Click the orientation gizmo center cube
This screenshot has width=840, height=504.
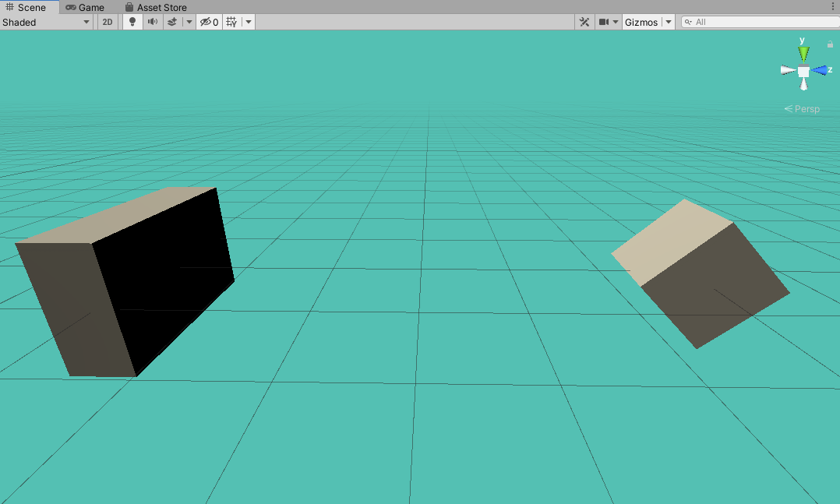tap(803, 71)
